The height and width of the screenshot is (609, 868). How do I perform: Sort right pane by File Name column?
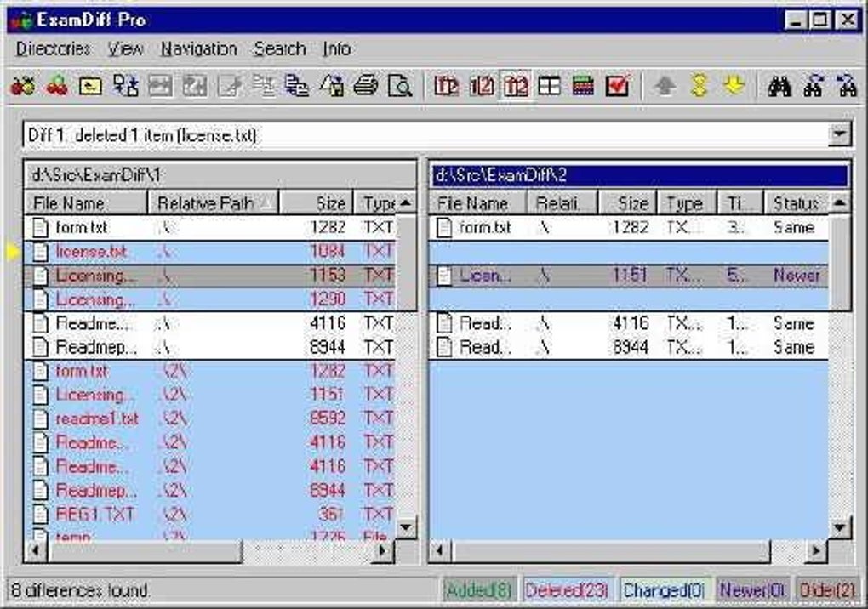click(x=477, y=203)
